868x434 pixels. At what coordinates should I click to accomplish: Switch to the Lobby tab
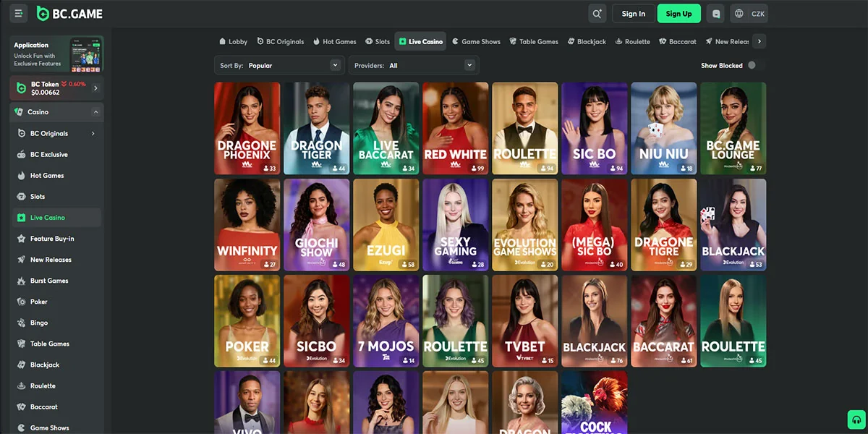[233, 42]
